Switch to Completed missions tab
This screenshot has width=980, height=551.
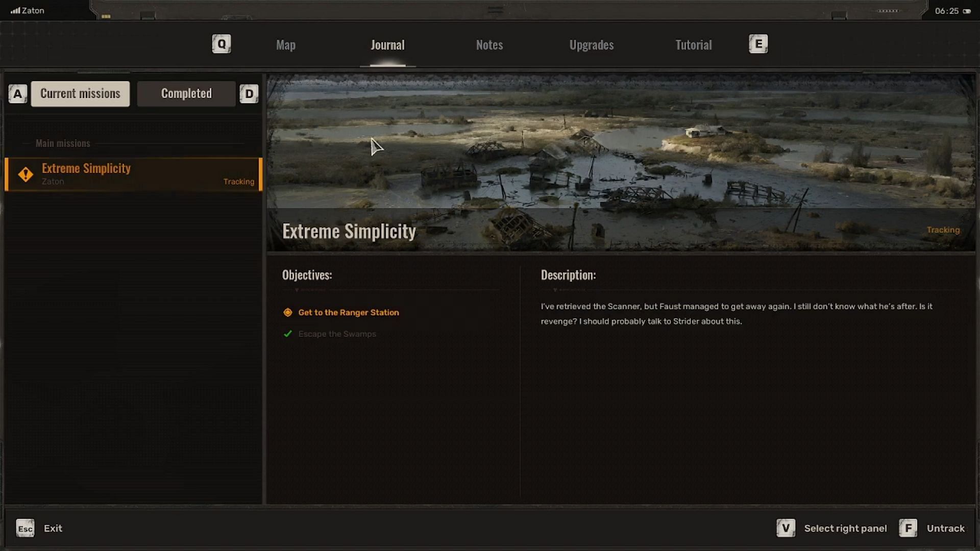(186, 93)
